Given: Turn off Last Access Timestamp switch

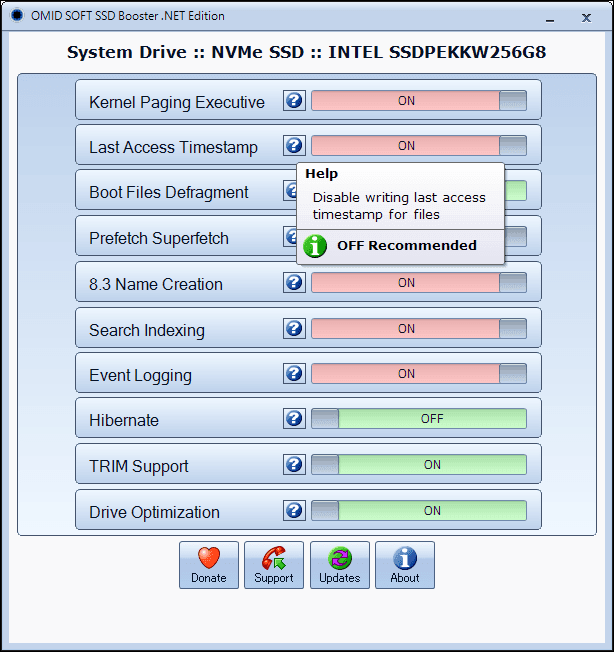Looking at the screenshot, I should [x=419, y=146].
